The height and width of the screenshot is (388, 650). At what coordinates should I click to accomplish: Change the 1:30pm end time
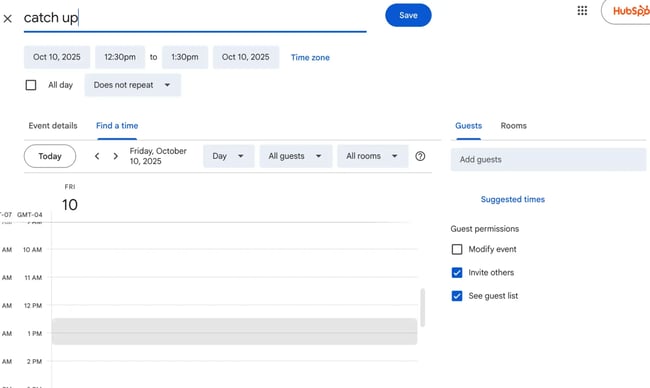pos(184,57)
